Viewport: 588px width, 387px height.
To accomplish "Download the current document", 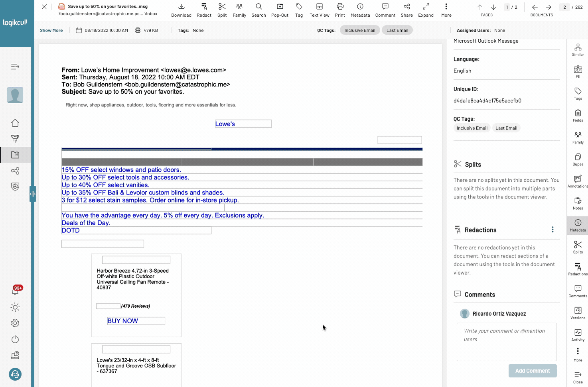I will [x=181, y=10].
